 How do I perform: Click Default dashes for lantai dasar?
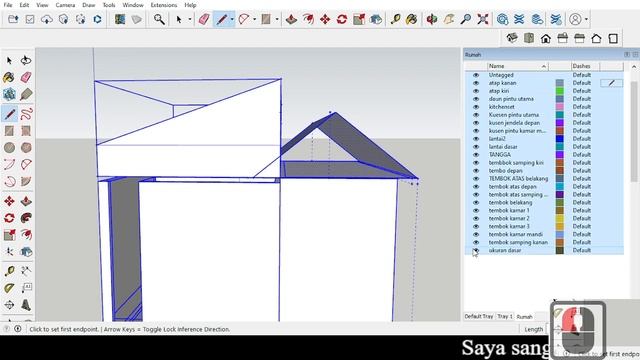click(582, 147)
